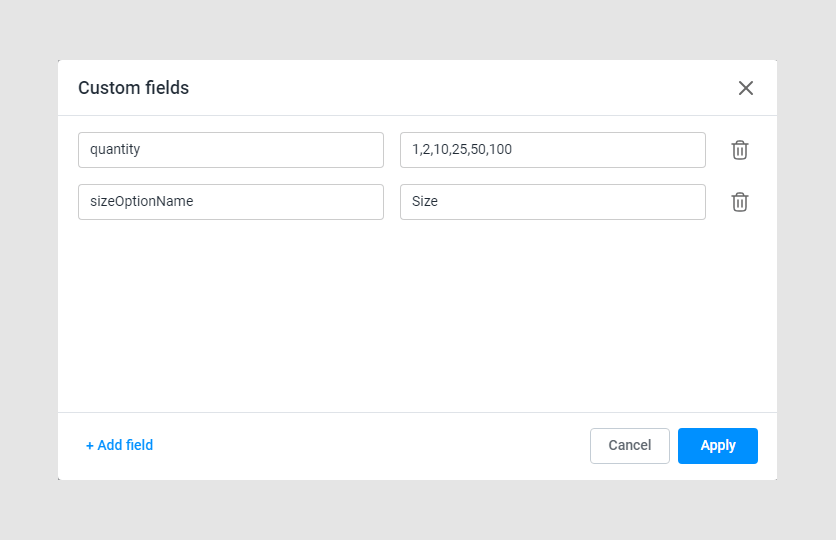
Task: Focus the quantity field name input
Action: [231, 150]
